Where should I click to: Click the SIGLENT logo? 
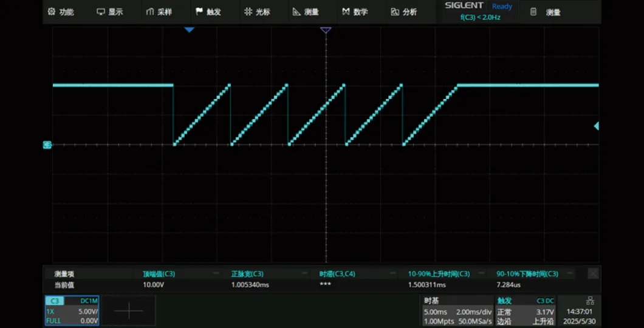pos(464,5)
